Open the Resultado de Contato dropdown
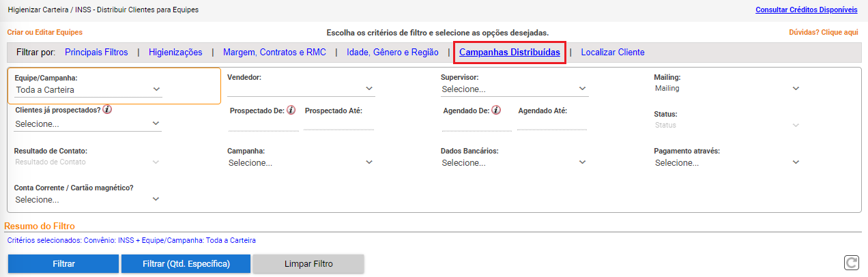Screen dimensions: 868x277 click(x=88, y=162)
